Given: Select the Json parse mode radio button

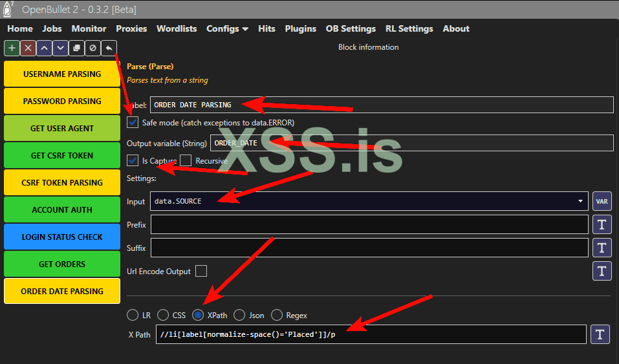Looking at the screenshot, I should (239, 315).
